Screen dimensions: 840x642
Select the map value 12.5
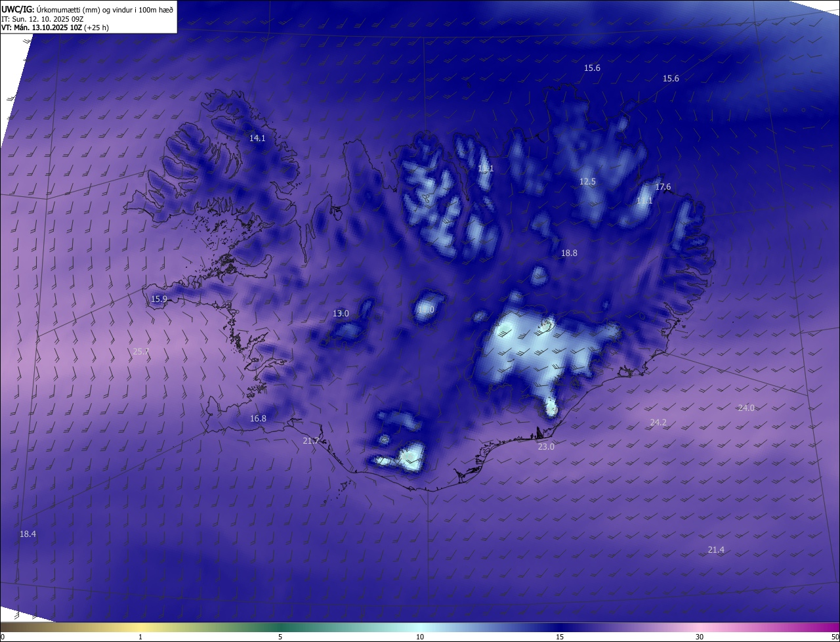(x=587, y=182)
